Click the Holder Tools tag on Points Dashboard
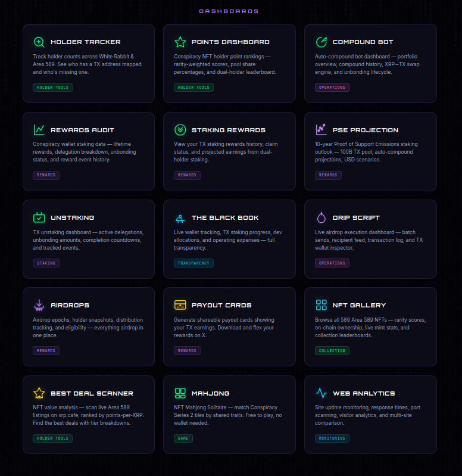462x476 pixels. point(193,88)
